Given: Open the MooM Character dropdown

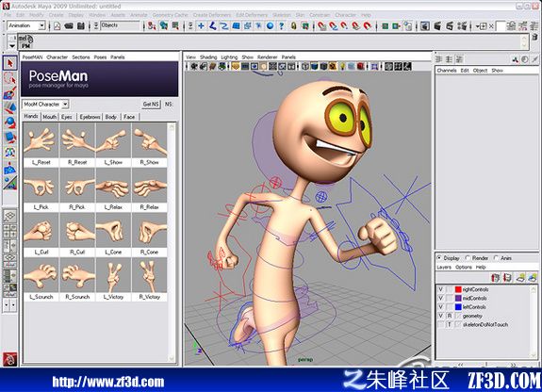Looking at the screenshot, I should (x=45, y=104).
